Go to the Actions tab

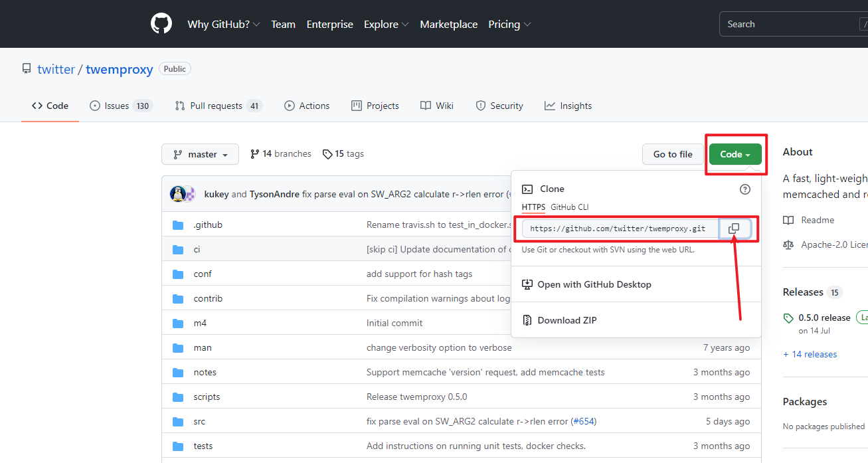(307, 106)
